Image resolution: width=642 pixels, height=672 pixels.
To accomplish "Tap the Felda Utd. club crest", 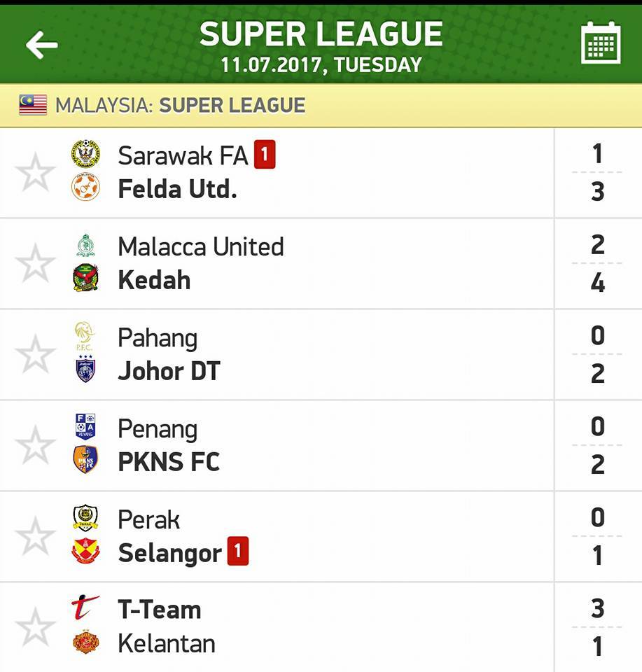I will 85,188.
